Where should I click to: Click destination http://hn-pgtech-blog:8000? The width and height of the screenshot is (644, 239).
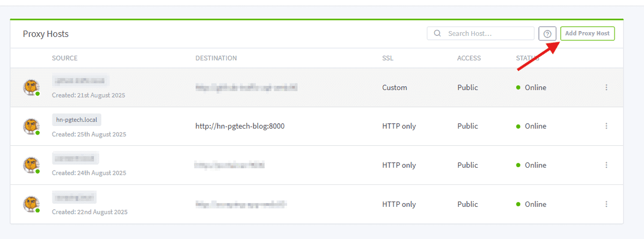coord(240,126)
